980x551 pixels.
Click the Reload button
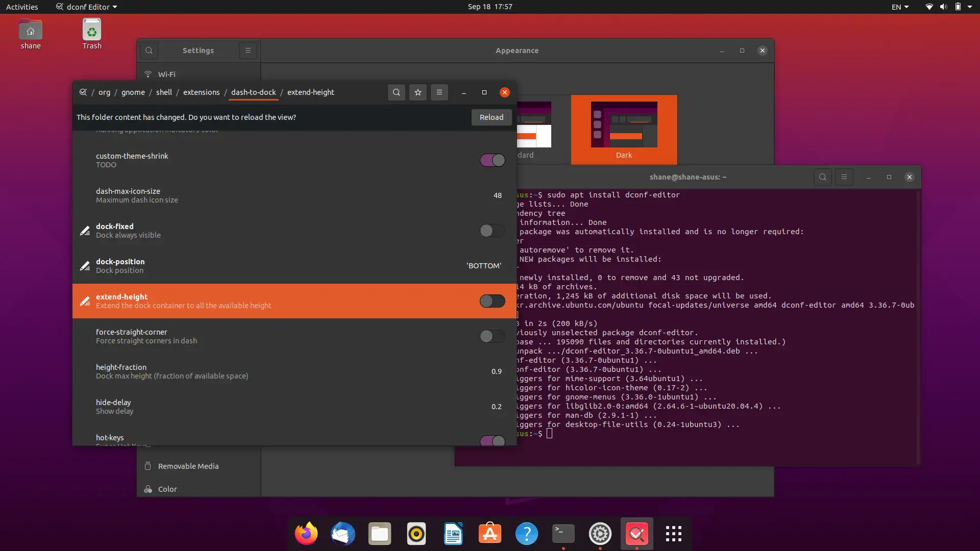point(491,117)
